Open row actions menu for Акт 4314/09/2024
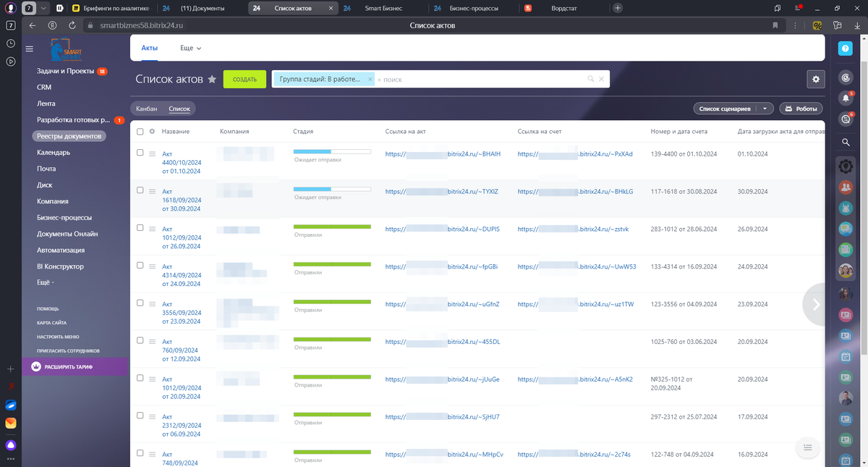Viewport: 868px width, 467px height. pyautogui.click(x=152, y=266)
